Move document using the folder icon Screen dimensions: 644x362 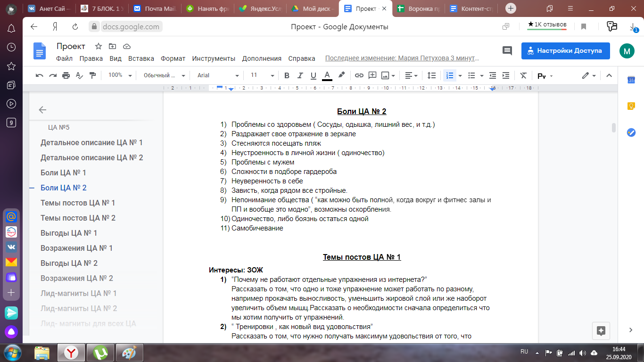(x=112, y=46)
